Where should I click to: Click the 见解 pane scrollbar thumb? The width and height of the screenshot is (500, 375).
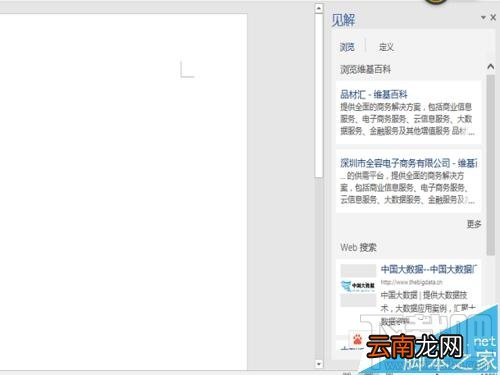coord(490,165)
